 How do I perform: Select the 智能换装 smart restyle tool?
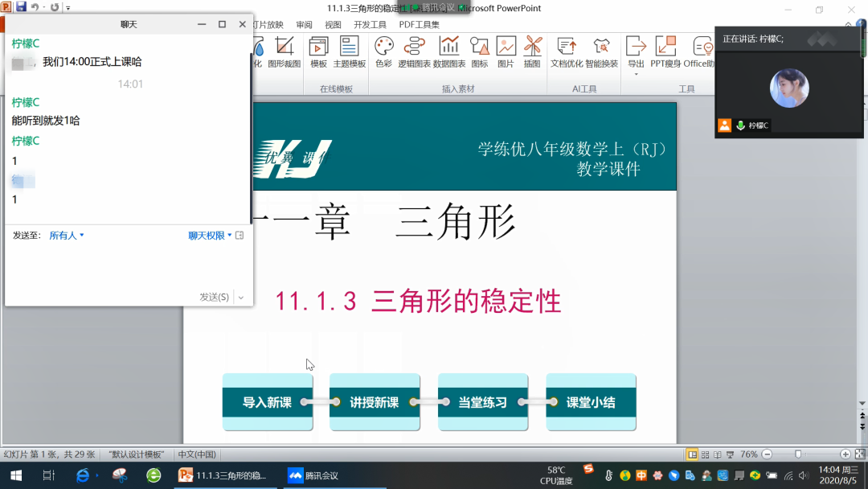(601, 51)
